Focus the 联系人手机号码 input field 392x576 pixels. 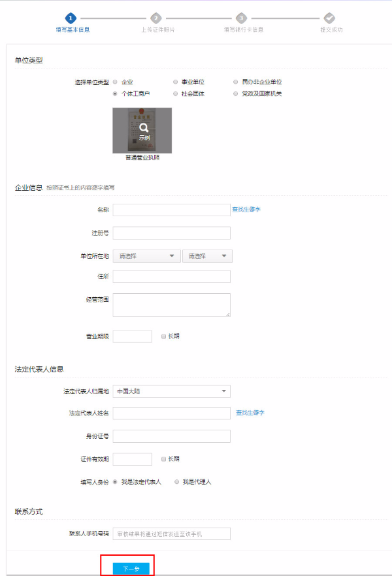point(171,534)
